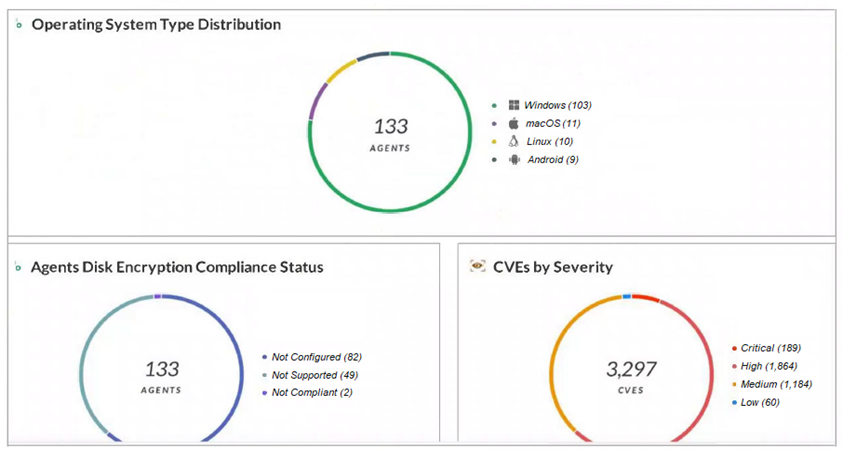Click the Linux penguin icon in legend
Viewport: 843px width, 452px height.
coord(513,142)
